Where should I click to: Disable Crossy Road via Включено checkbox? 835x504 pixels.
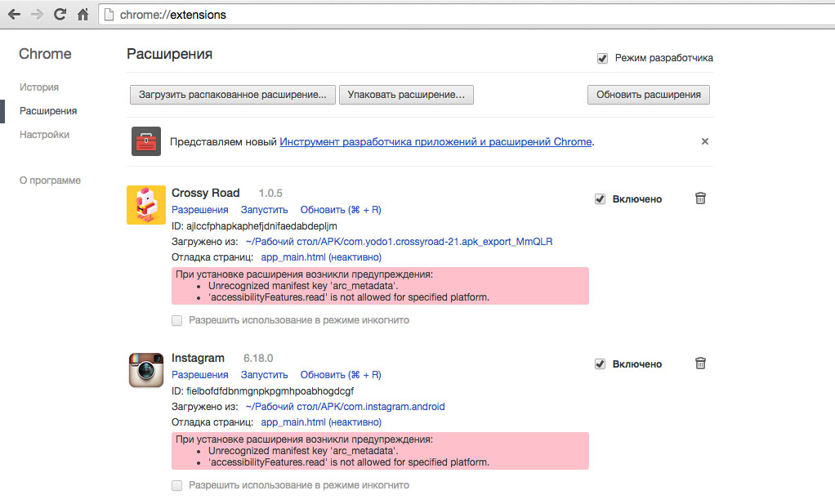(x=600, y=198)
